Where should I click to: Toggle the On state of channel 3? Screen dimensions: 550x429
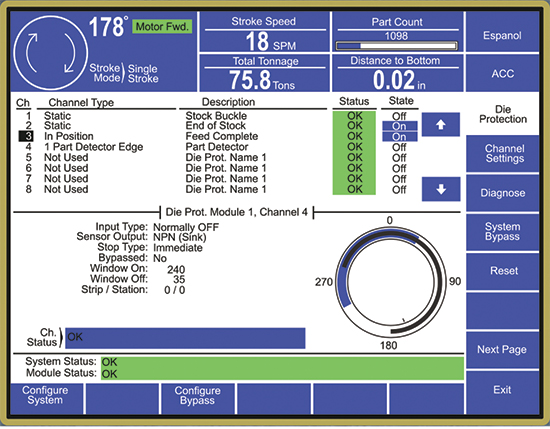pyautogui.click(x=400, y=137)
